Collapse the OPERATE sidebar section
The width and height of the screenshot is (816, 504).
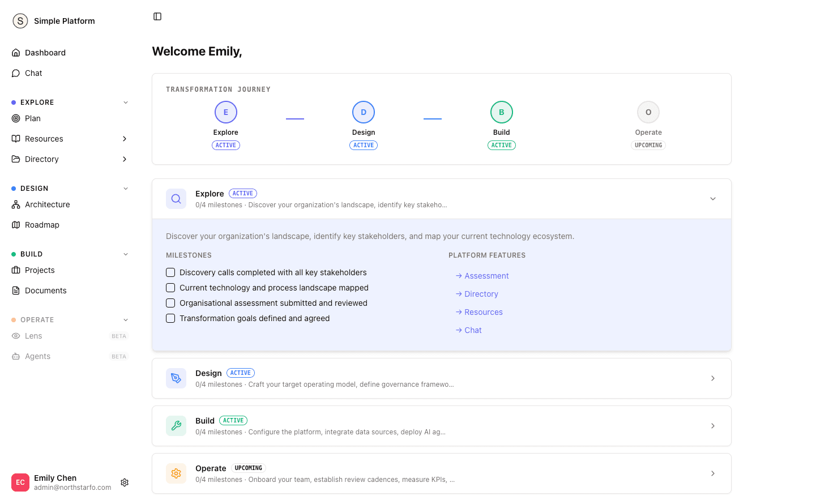126,320
